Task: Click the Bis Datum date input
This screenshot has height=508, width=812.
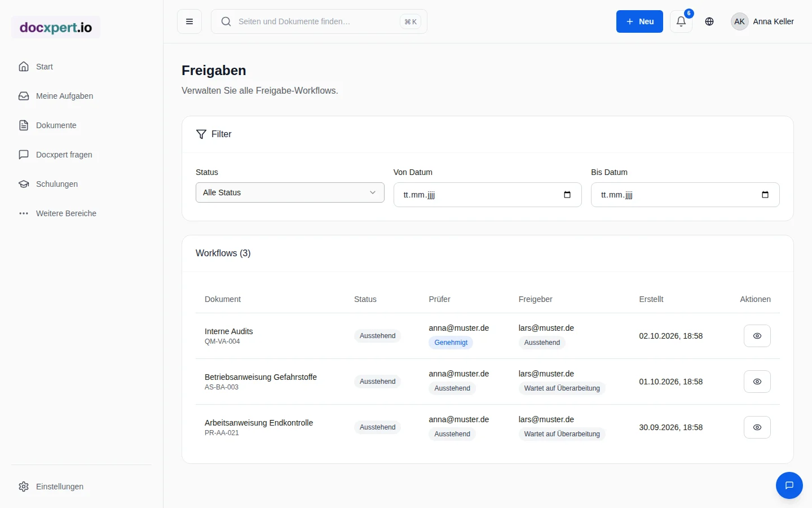Action: click(x=685, y=195)
